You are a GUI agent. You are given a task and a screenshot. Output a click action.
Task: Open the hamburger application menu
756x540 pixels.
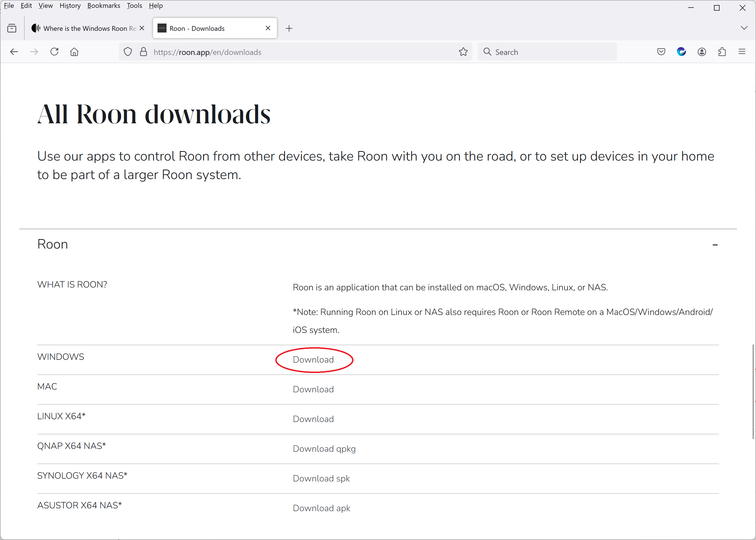742,52
